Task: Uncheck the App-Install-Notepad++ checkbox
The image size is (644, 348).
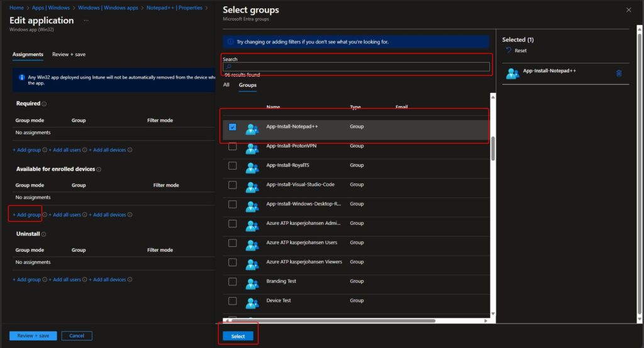Action: pos(233,128)
